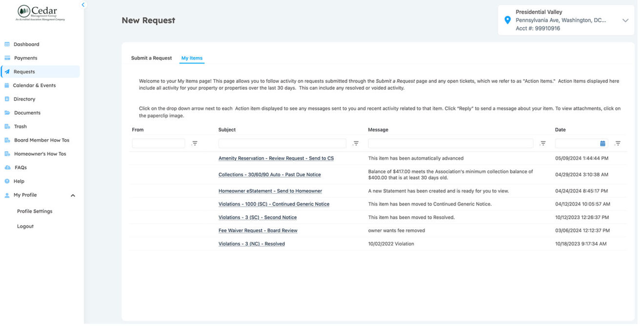Click Logout in the sidebar
This screenshot has width=644, height=327.
(x=25, y=226)
